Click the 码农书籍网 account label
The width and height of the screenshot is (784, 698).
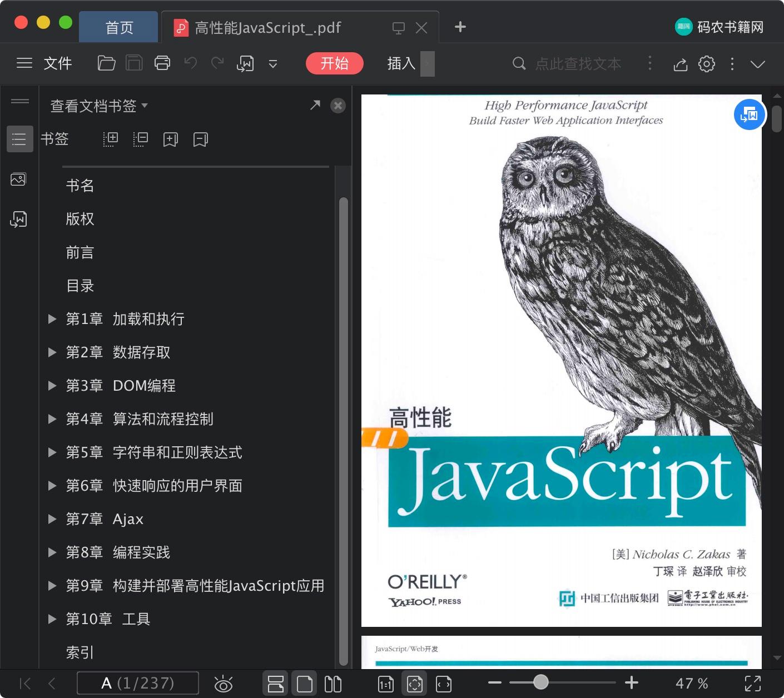(x=730, y=27)
